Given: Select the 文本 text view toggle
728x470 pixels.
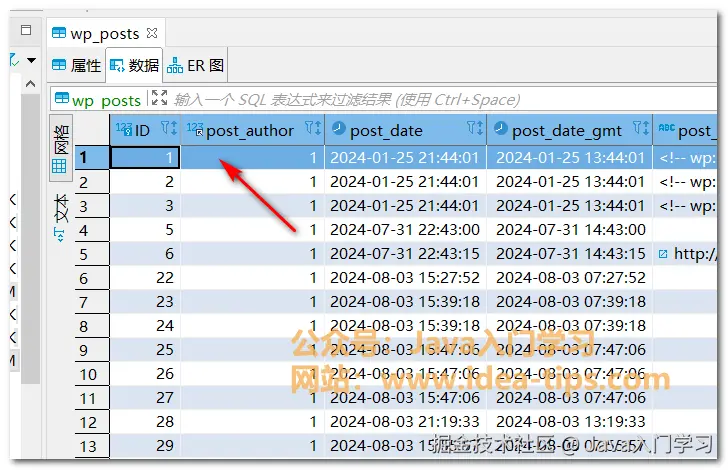Looking at the screenshot, I should point(61,217).
